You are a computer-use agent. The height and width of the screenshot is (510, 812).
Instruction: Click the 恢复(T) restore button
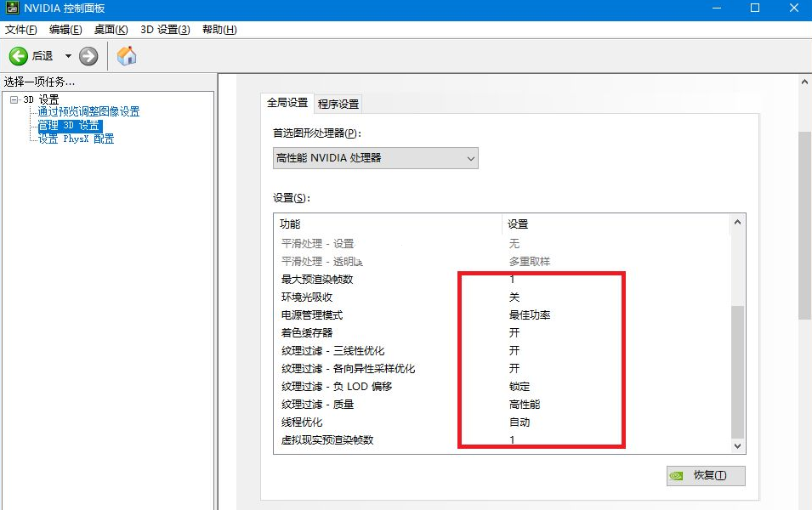point(706,475)
